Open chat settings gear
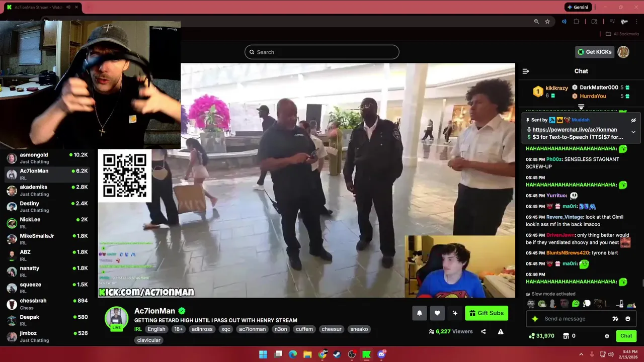 [607, 336]
